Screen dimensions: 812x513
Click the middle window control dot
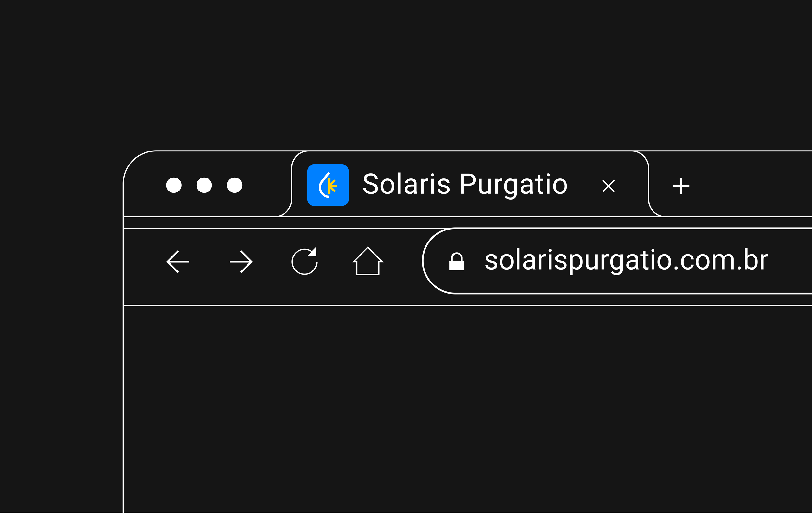point(204,185)
